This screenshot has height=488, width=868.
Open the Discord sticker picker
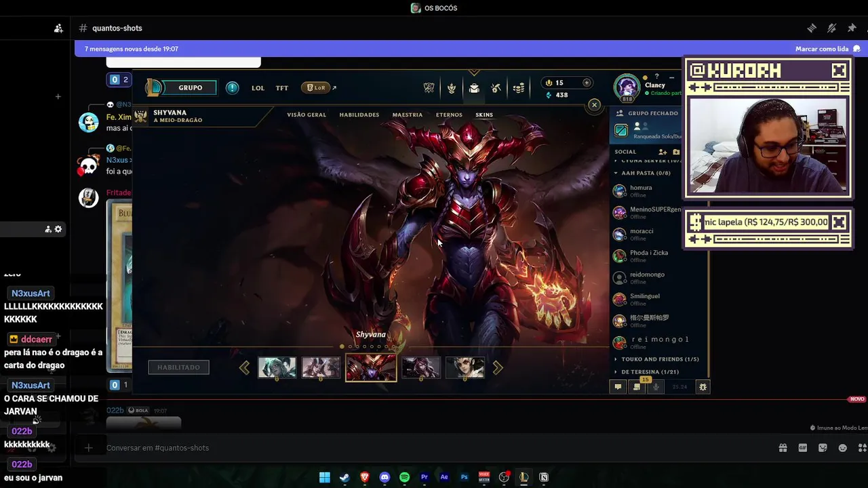click(823, 448)
